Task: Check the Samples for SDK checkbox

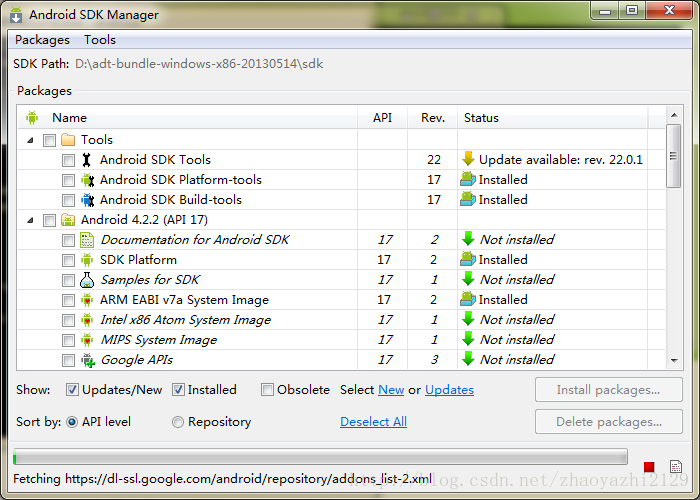Action: 68,280
